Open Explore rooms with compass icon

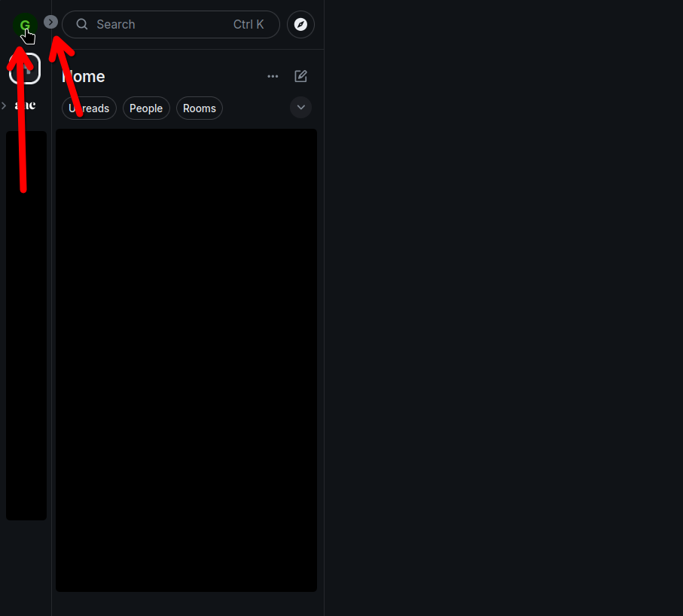tap(300, 24)
